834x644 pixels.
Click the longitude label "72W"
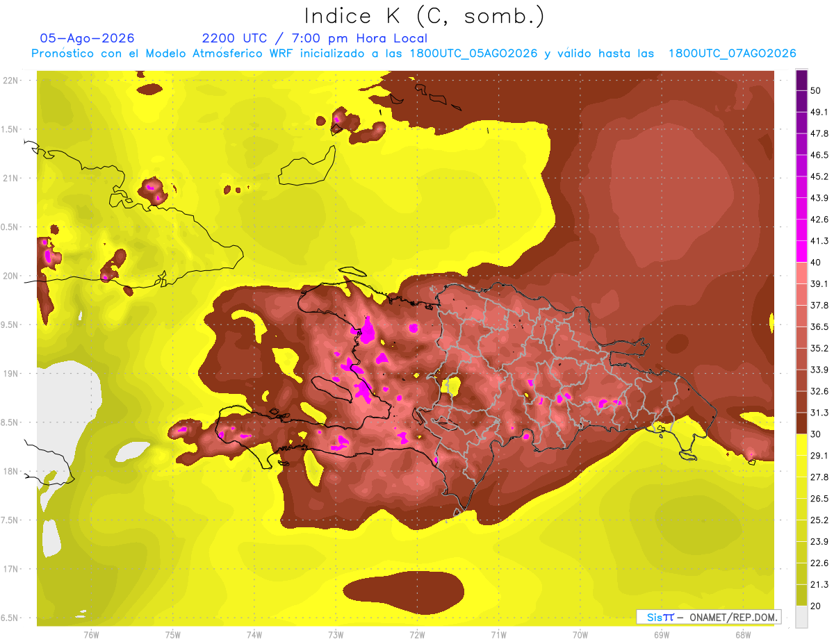coord(417,634)
